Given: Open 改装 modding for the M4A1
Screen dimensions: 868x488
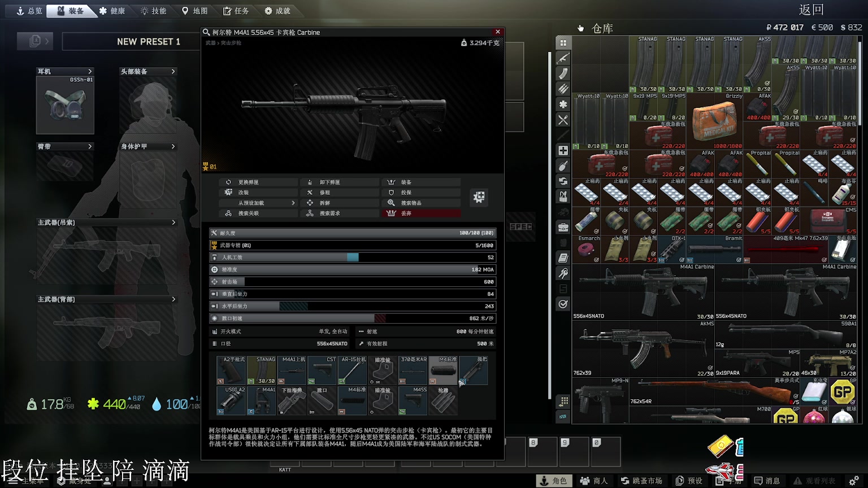Looking at the screenshot, I should 258,192.
